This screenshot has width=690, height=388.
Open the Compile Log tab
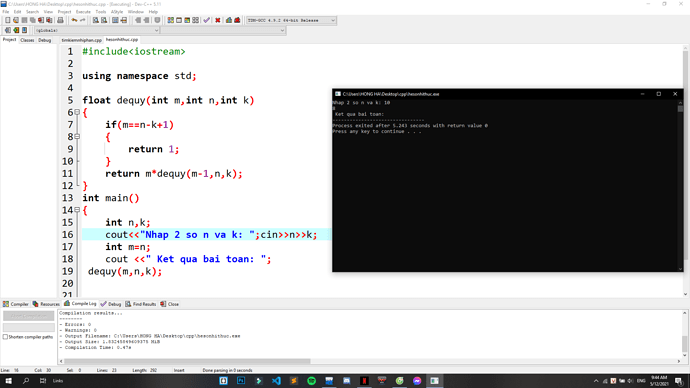[x=81, y=304]
